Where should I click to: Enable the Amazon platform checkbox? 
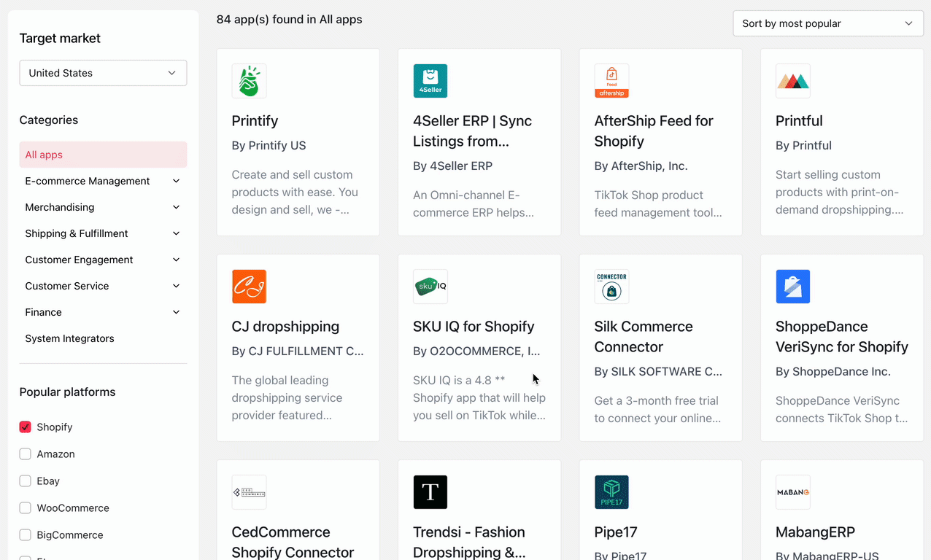coord(26,454)
